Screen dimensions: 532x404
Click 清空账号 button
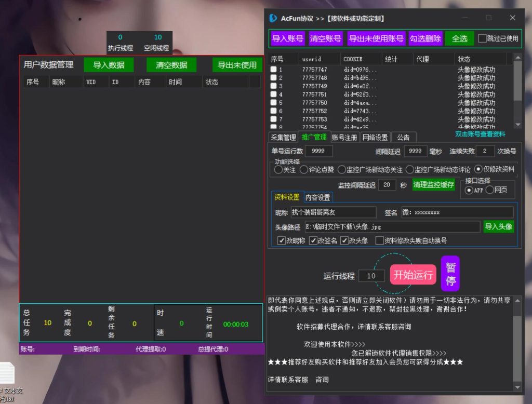pyautogui.click(x=325, y=38)
